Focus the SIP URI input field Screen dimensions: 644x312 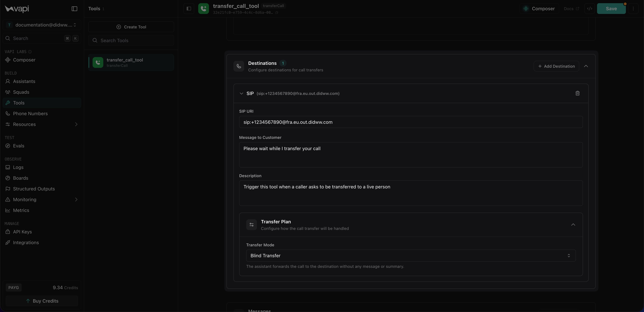click(x=411, y=122)
